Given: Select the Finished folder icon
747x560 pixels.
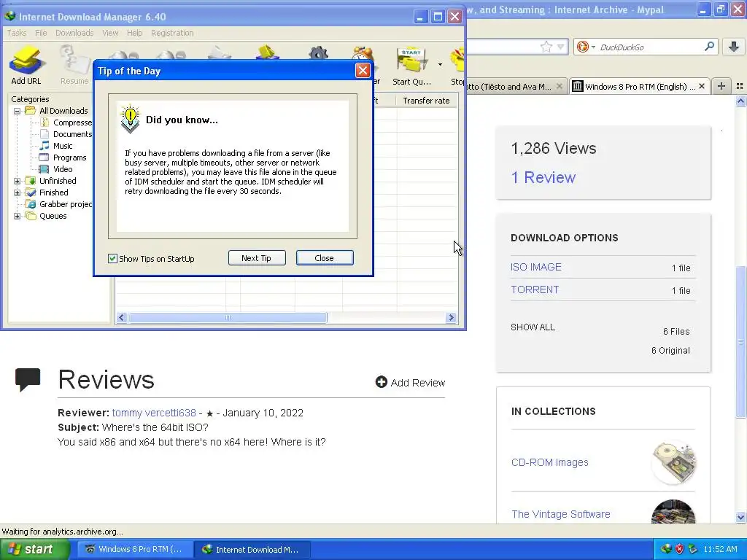Looking at the screenshot, I should [31, 192].
